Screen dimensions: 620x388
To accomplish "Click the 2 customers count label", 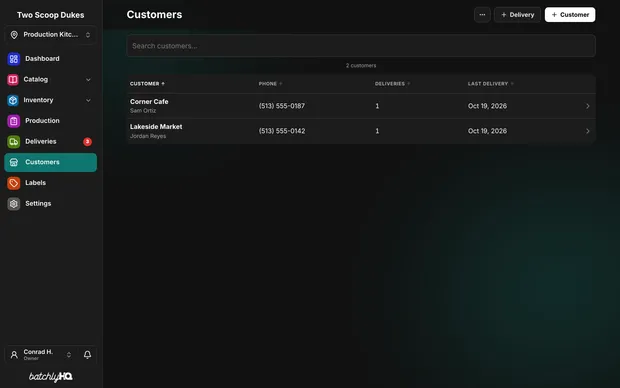I will click(x=361, y=66).
